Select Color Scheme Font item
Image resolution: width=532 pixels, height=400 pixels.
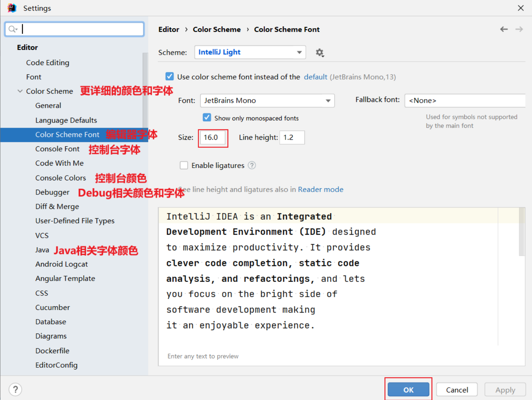point(67,135)
